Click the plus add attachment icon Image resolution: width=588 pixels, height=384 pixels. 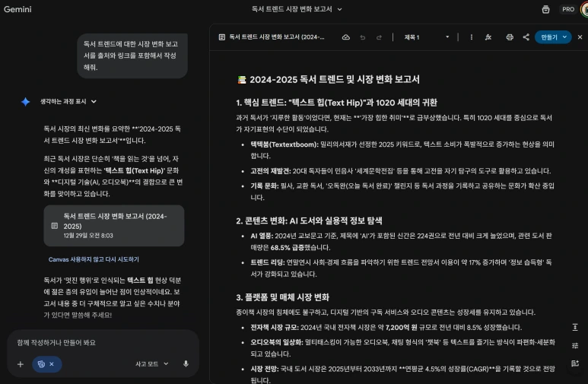pos(21,364)
